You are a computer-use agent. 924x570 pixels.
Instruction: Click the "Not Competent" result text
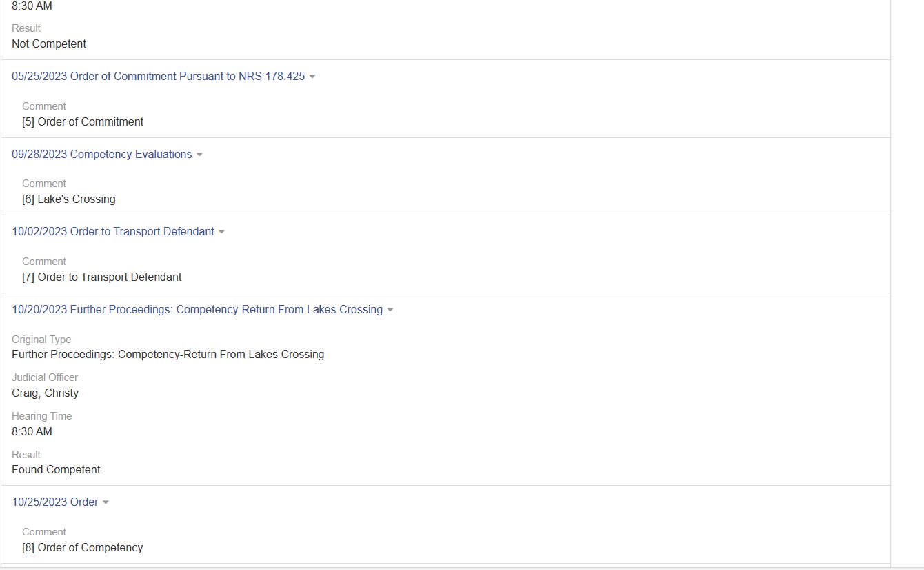(49, 44)
